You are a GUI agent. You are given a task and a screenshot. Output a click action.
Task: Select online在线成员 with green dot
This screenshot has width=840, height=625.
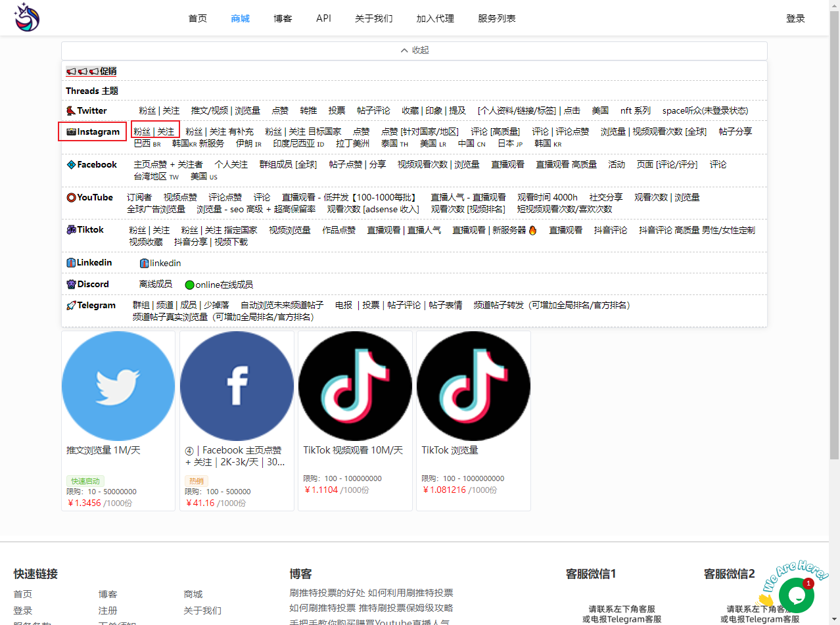pyautogui.click(x=218, y=285)
